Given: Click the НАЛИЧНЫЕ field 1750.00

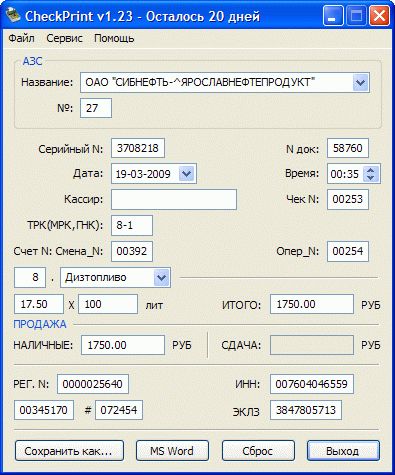Looking at the screenshot, I should click(x=123, y=345).
